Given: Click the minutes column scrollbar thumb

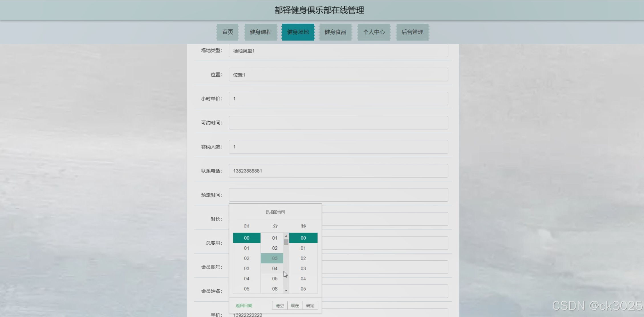Looking at the screenshot, I should coord(286,242).
